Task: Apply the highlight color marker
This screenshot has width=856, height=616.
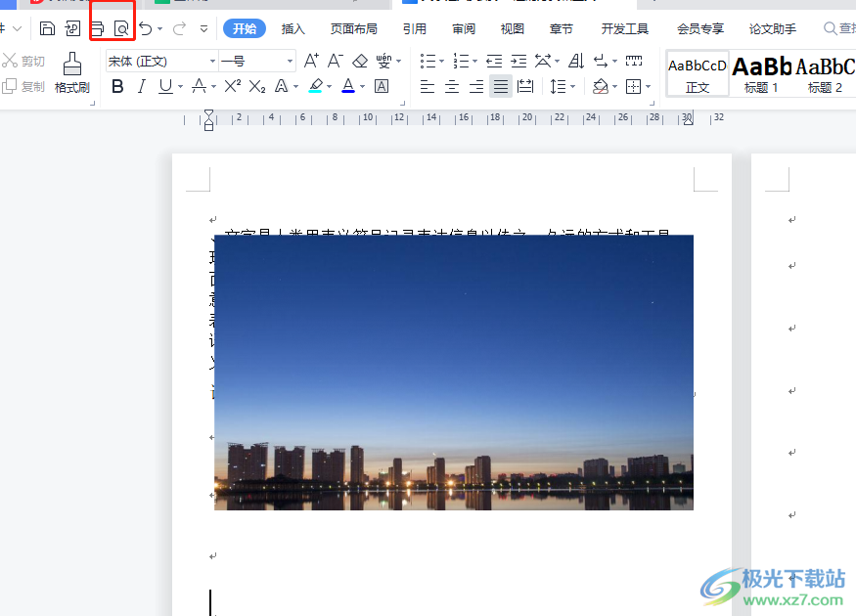Action: click(x=316, y=86)
